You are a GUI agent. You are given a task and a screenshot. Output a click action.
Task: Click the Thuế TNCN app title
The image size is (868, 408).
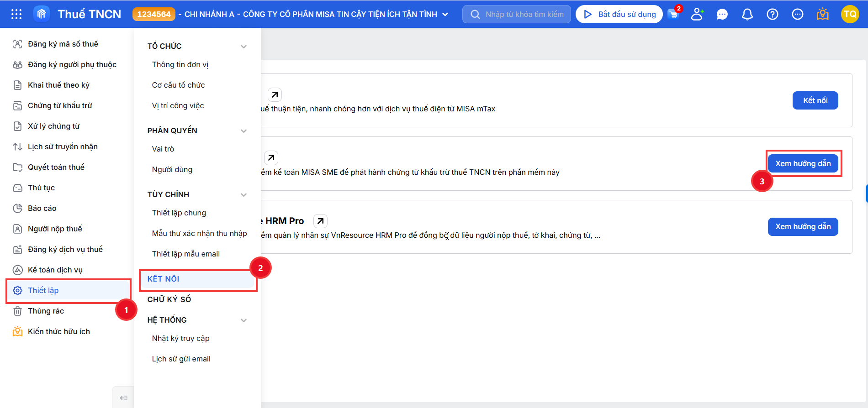point(89,14)
